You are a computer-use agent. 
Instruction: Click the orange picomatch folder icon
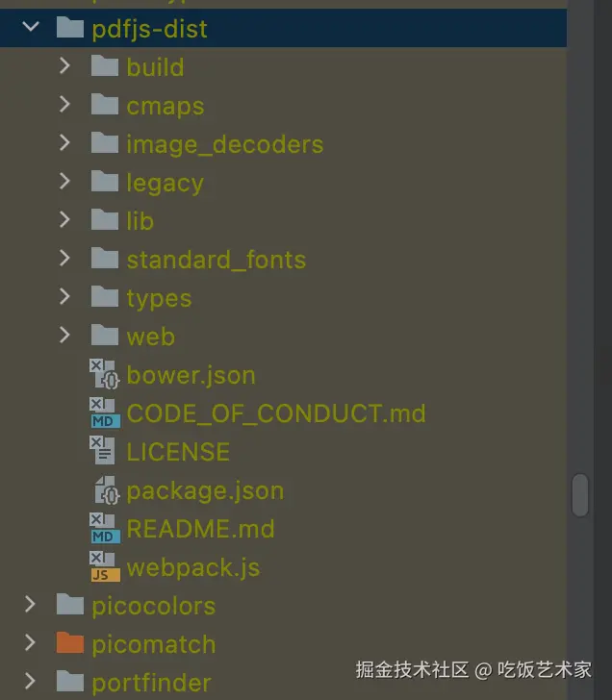[69, 643]
